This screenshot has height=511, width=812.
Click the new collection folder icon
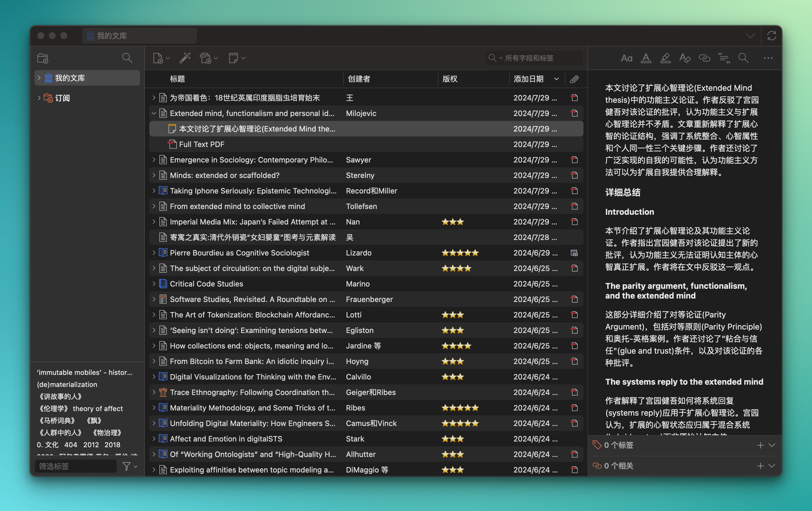tap(43, 58)
